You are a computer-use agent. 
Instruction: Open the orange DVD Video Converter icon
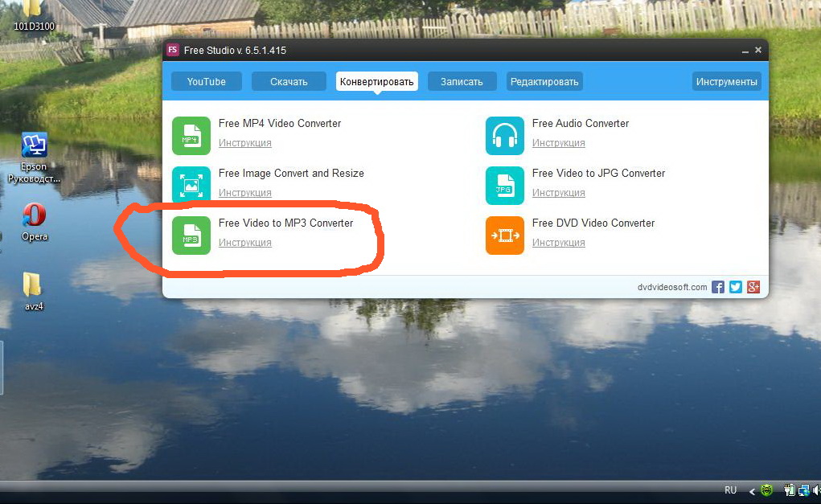pyautogui.click(x=505, y=236)
